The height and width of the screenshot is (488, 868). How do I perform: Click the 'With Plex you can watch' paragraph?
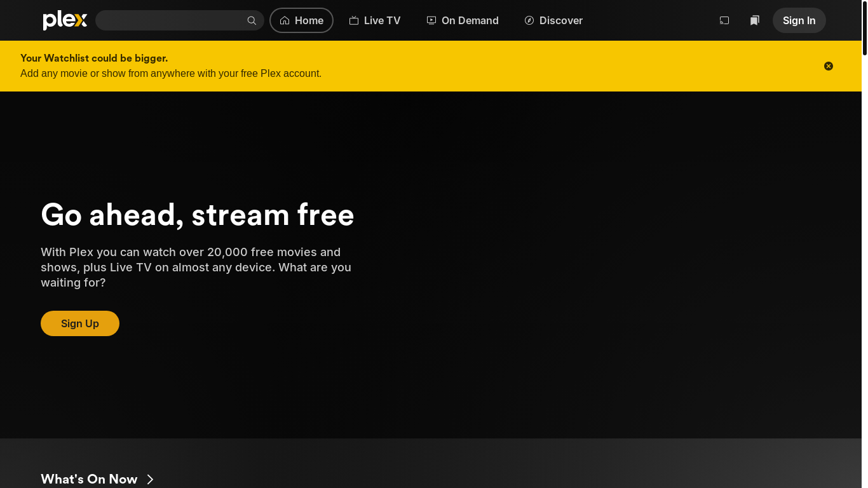(x=196, y=268)
